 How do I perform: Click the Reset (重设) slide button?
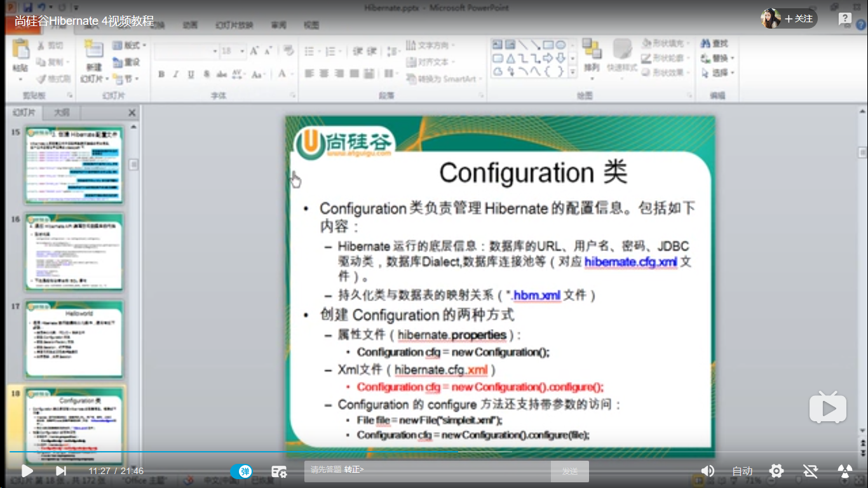pos(126,62)
